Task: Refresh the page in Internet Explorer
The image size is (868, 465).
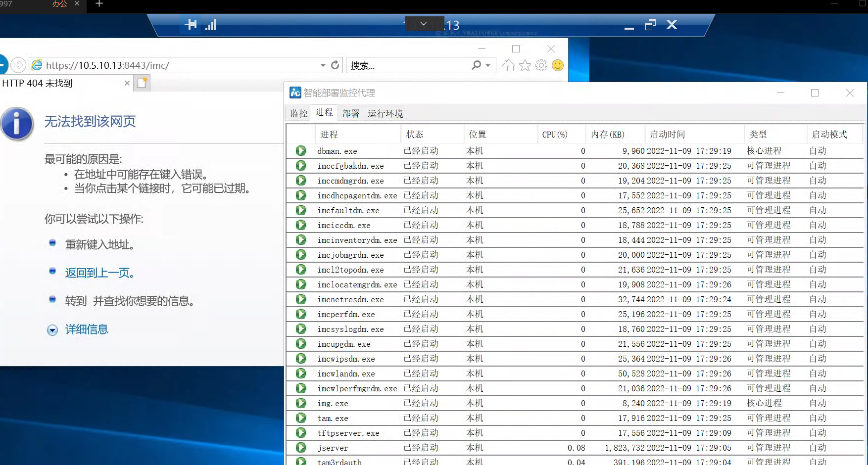Action: 335,65
